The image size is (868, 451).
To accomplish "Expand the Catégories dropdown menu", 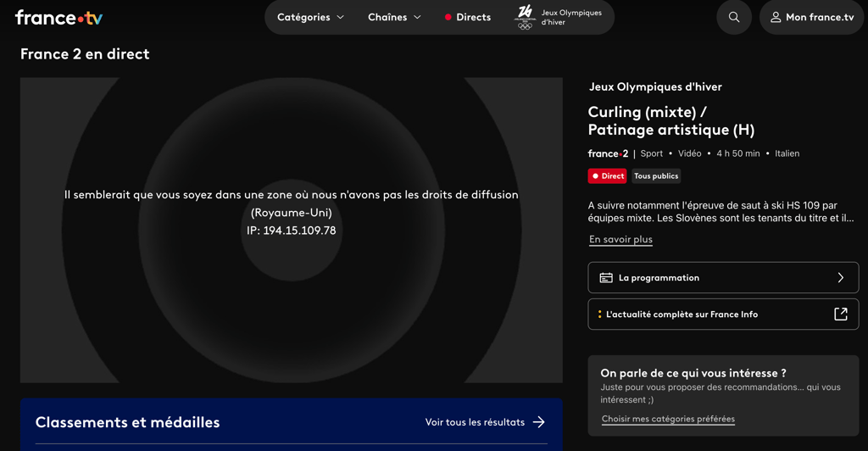I will [310, 17].
